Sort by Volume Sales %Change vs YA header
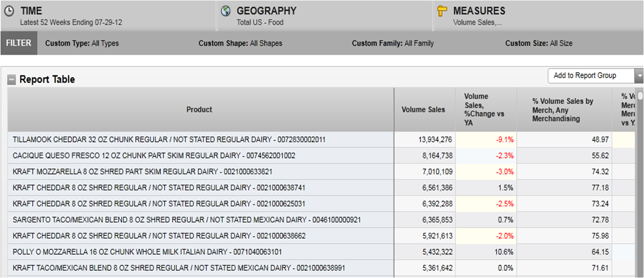Viewport: 644px width, 278px height. point(484,110)
